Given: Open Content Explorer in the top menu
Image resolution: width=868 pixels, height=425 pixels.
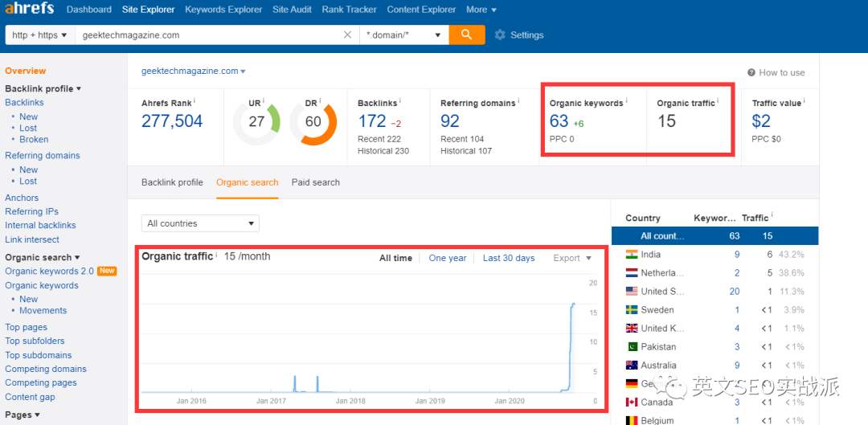Looking at the screenshot, I should click(422, 10).
